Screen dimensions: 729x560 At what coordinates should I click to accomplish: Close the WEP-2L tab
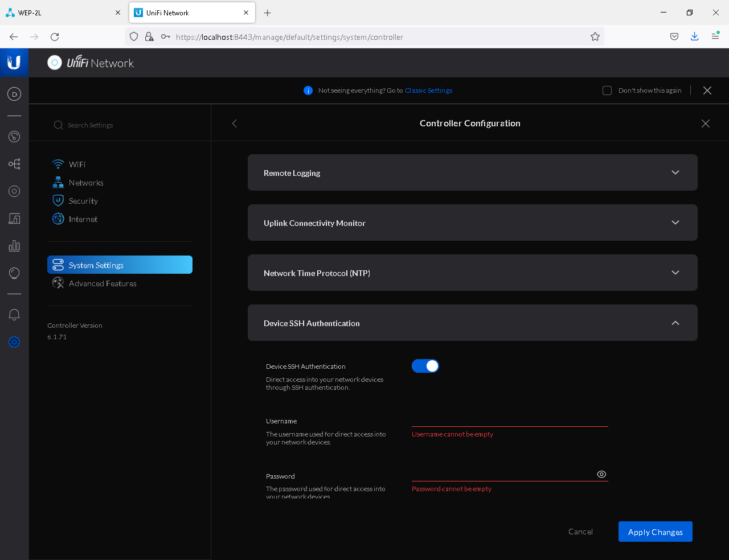pos(118,13)
